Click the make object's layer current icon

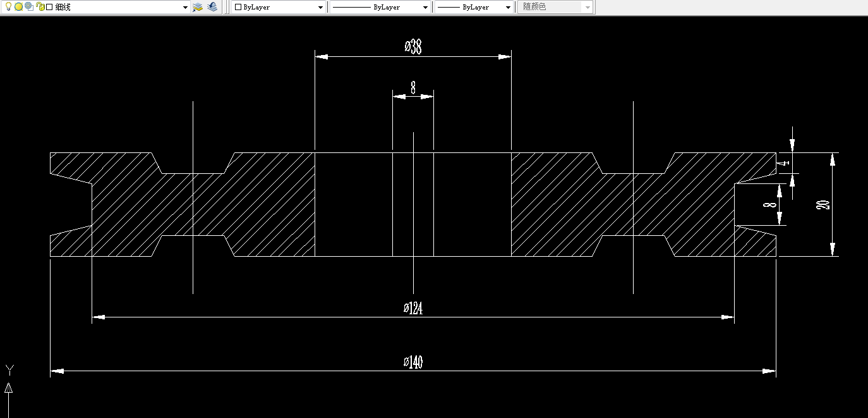(198, 7)
